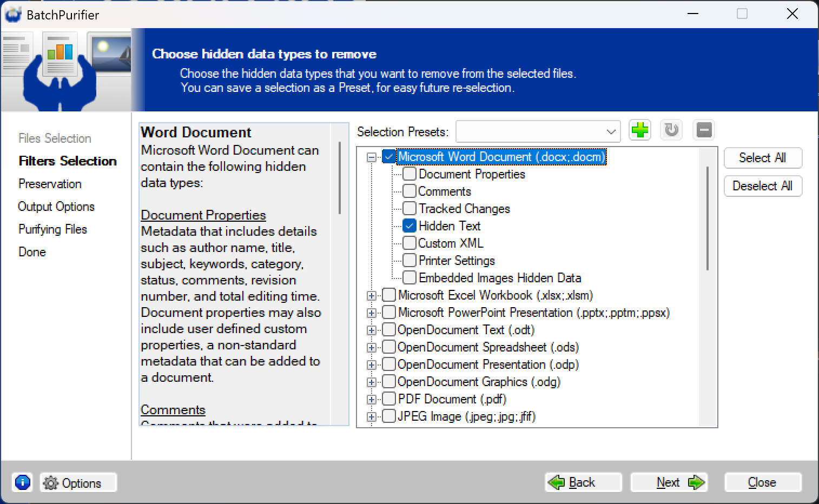Click the BatchPurifier title bar app icon
Screen dimensions: 819x504
(x=13, y=15)
